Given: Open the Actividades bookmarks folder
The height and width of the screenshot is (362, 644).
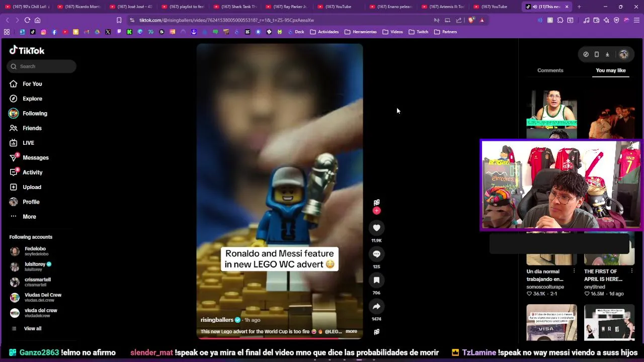Looking at the screenshot, I should coord(324,32).
